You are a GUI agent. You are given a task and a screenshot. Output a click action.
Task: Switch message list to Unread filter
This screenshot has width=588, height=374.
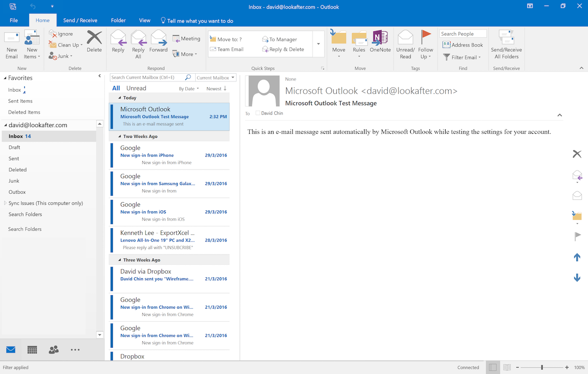[x=136, y=88]
